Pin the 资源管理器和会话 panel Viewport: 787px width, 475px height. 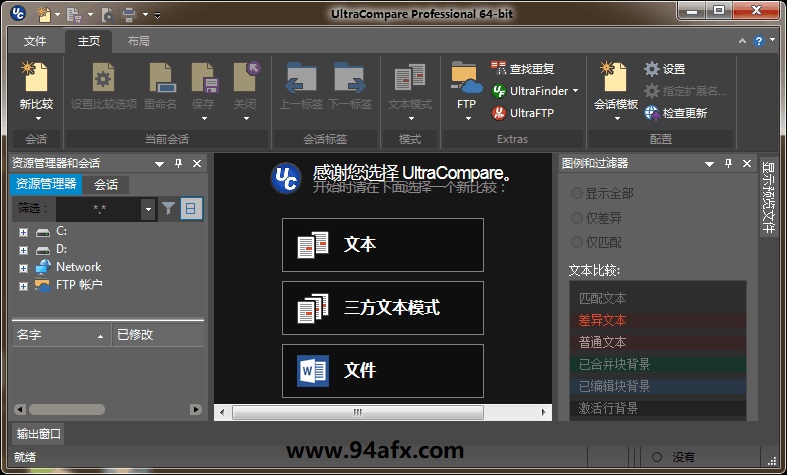tap(178, 163)
